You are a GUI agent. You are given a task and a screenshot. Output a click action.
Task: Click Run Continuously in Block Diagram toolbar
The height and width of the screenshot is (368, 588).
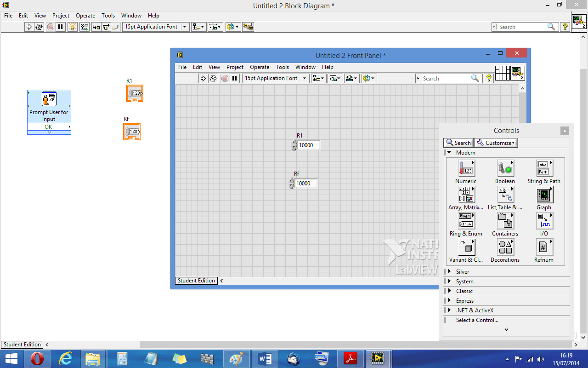click(x=39, y=27)
